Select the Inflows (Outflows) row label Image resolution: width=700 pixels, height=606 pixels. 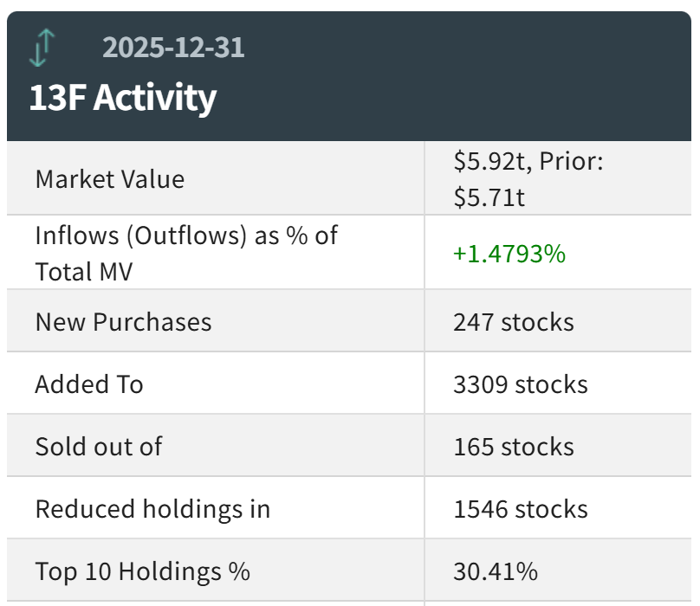point(186,235)
